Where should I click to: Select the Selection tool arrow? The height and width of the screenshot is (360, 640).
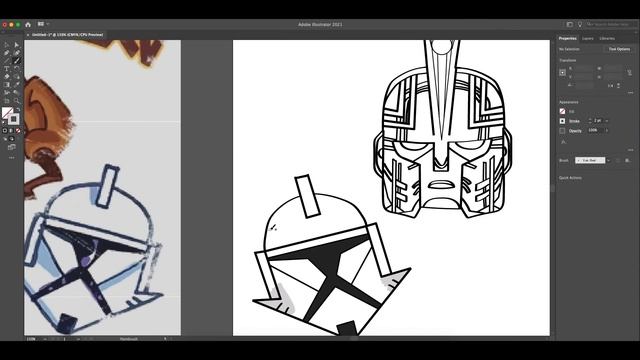coord(6,45)
